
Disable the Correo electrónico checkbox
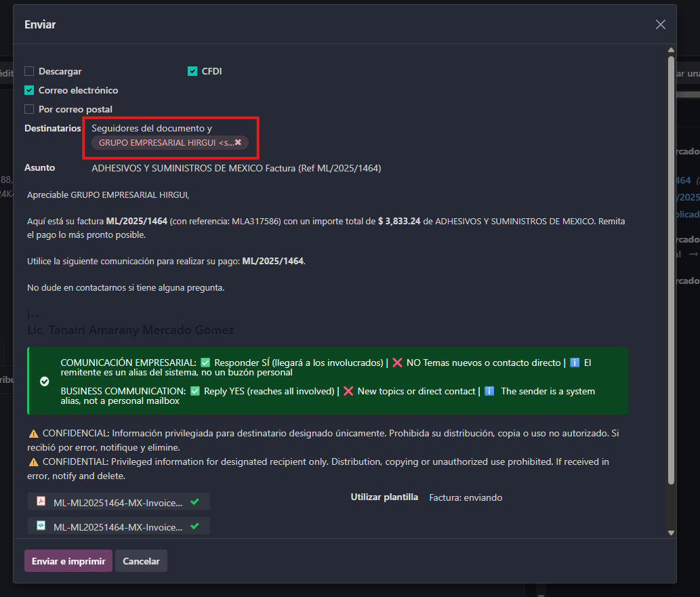click(29, 90)
